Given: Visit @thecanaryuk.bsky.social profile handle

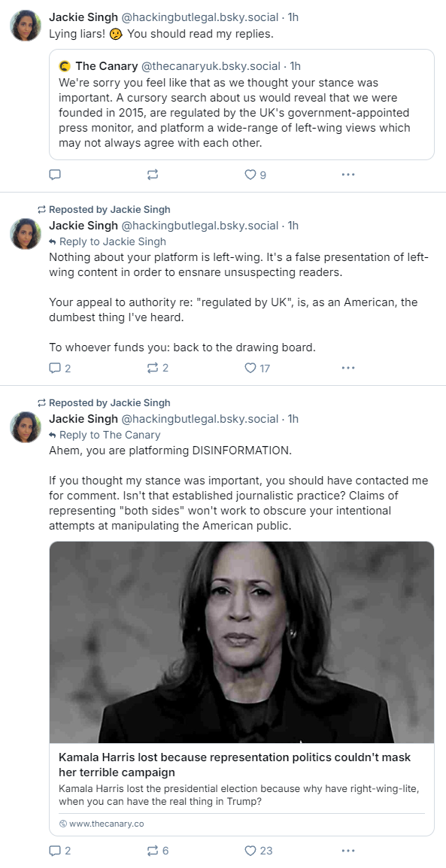Looking at the screenshot, I should tap(211, 66).
